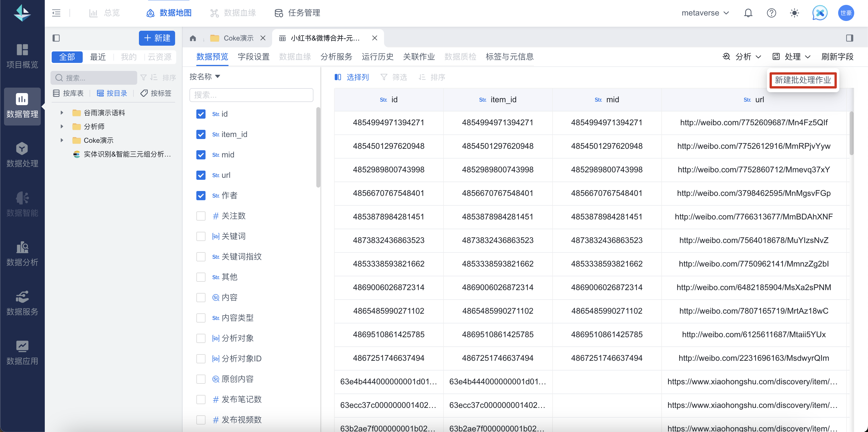This screenshot has height=432, width=868.
Task: Switch catalog view to 按库表
Action: 68,93
